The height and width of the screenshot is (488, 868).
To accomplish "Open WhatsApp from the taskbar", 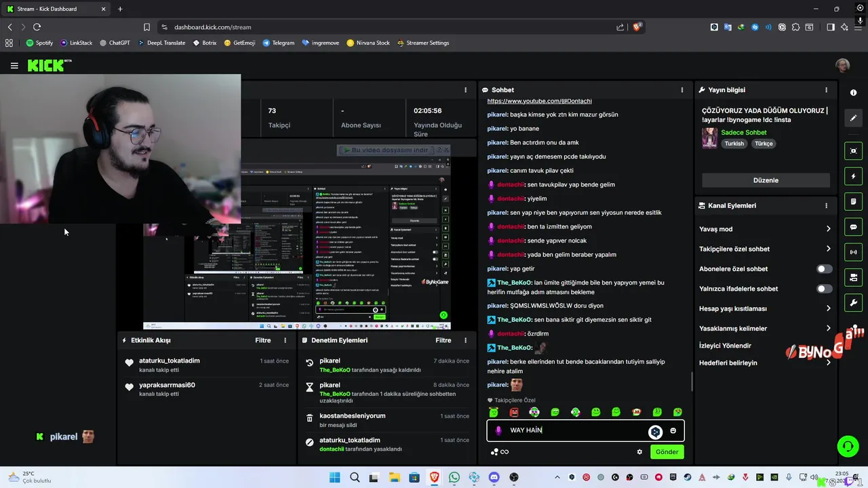I will [x=454, y=478].
